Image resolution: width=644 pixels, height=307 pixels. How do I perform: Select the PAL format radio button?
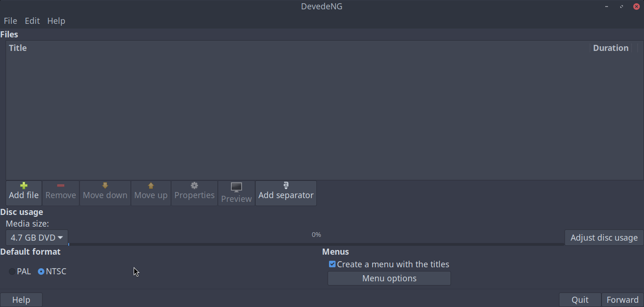click(12, 271)
